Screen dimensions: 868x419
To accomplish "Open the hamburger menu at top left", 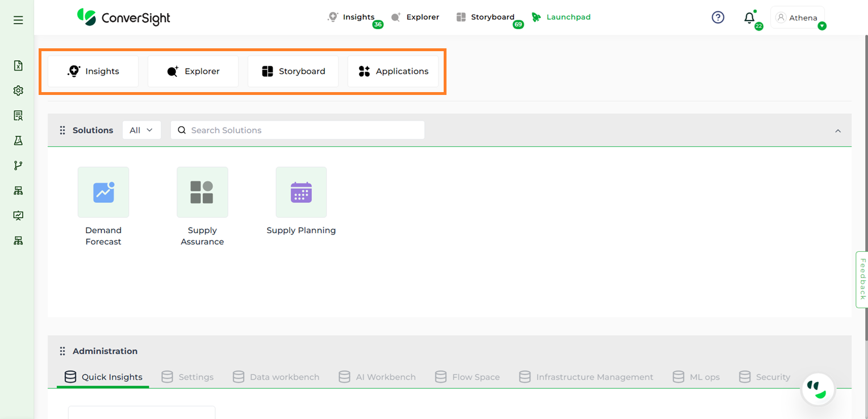I will [18, 19].
